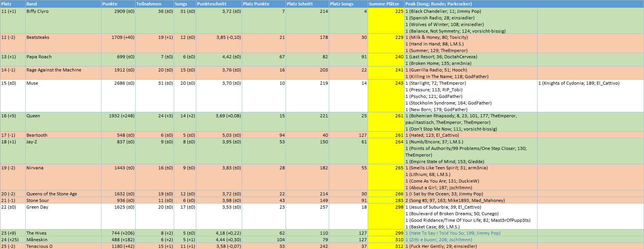
Task: Click the 'Jay-Z' band cell
Action: 63,151
